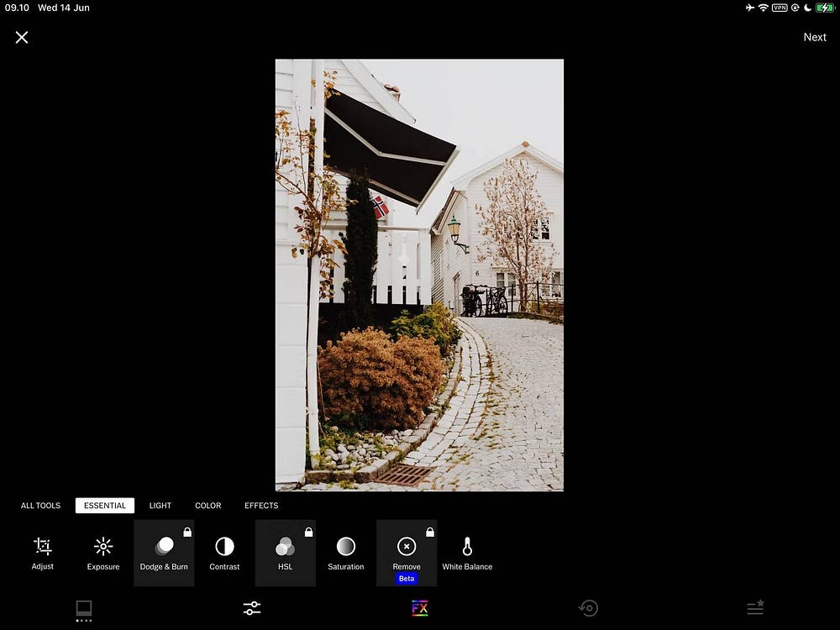Open the Remove beta tool
The image size is (840, 630).
click(x=407, y=553)
